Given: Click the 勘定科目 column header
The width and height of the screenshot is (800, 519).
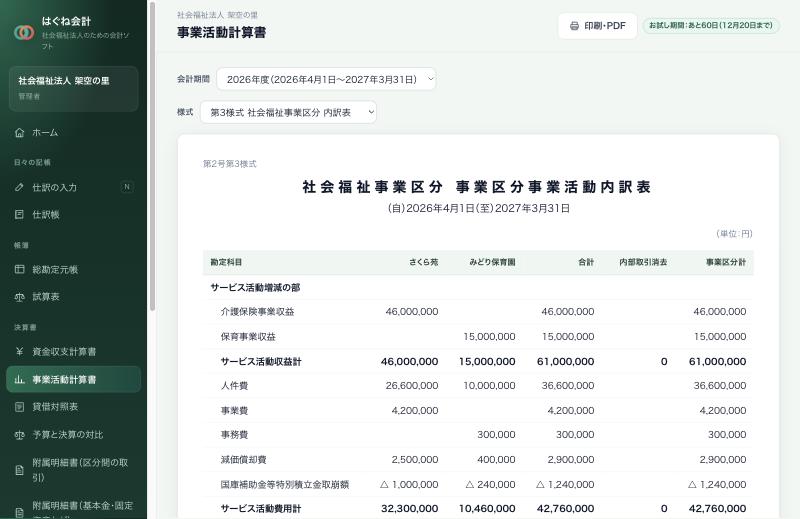Looking at the screenshot, I should [226, 262].
